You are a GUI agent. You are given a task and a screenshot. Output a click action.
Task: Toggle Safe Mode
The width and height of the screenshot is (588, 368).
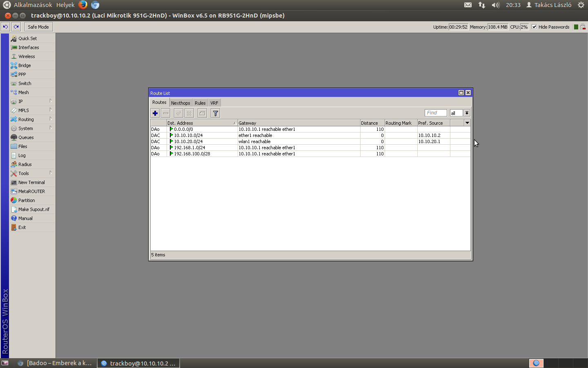tap(38, 27)
